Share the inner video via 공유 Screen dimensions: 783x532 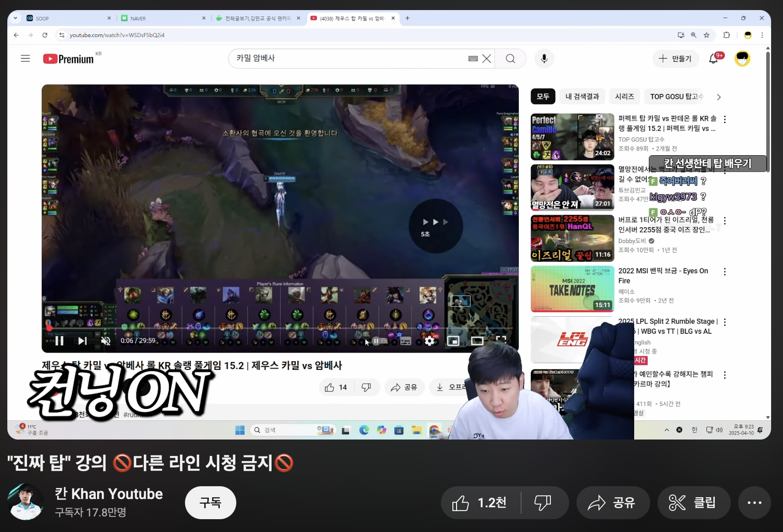404,387
